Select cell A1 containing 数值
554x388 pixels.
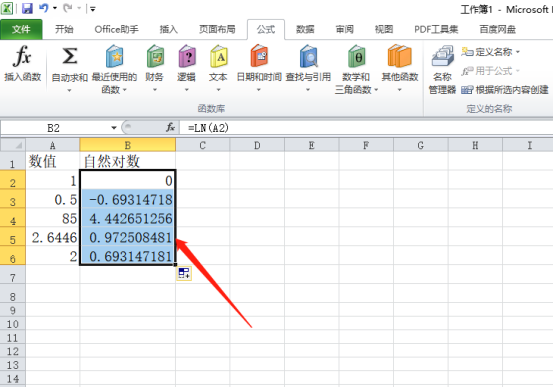coord(53,161)
